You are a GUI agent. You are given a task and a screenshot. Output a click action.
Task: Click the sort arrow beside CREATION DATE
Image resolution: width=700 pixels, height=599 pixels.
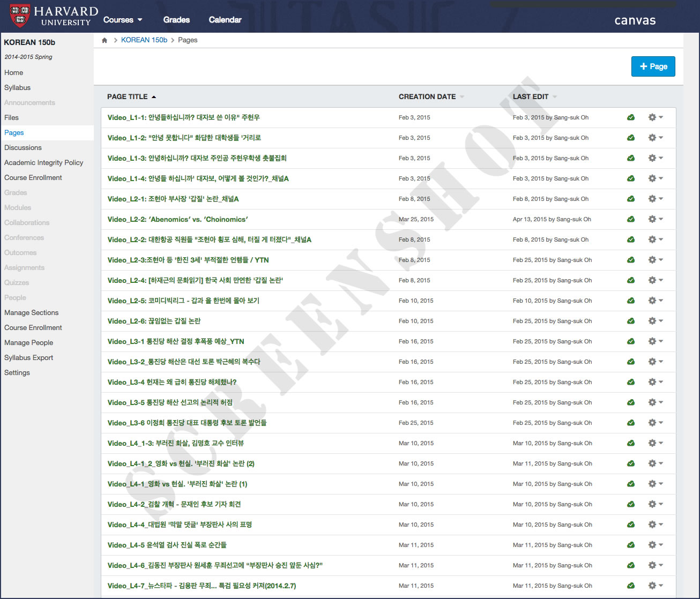coord(462,97)
